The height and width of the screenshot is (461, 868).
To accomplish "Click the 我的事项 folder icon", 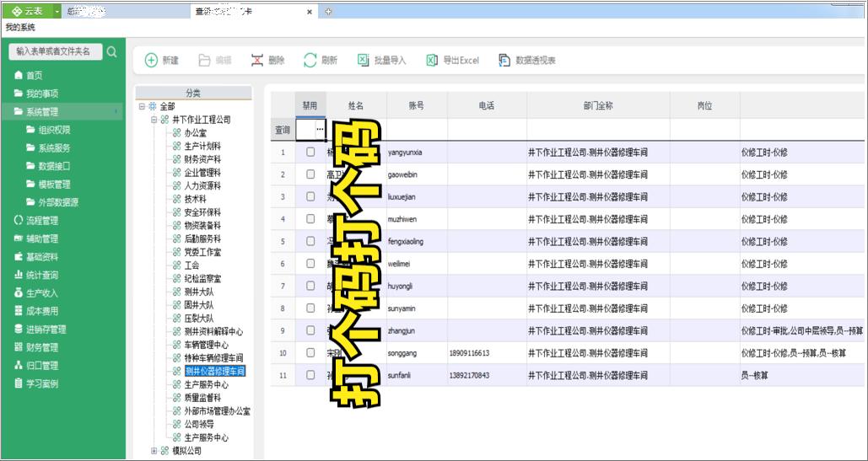I will tap(19, 94).
